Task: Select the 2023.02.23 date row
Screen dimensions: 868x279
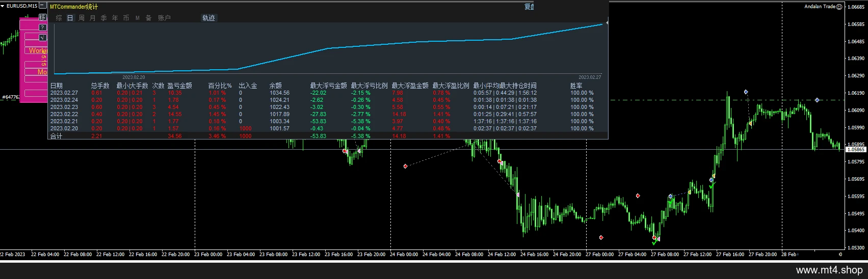Action: [x=64, y=107]
